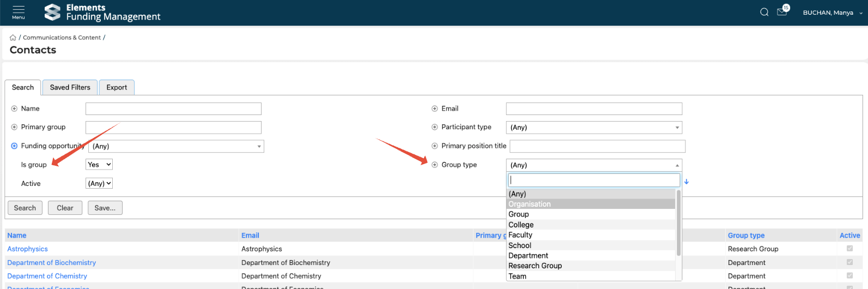Toggle Active checkbox for Department of Biochemistry
Viewport: 868px width, 289px height.
(849, 262)
